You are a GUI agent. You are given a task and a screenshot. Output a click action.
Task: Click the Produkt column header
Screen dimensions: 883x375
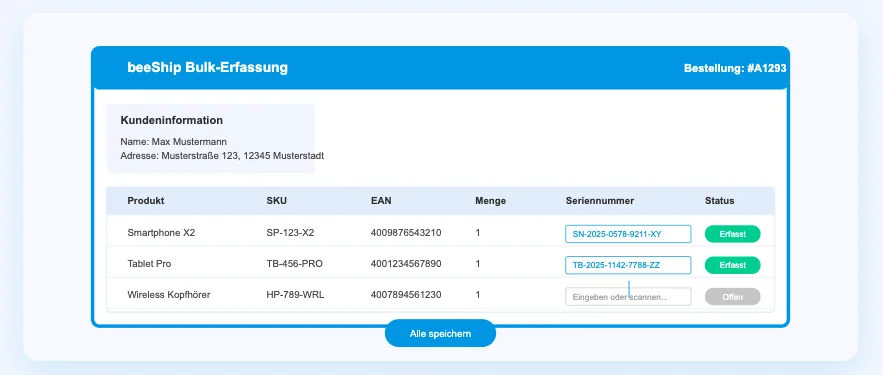tap(146, 200)
